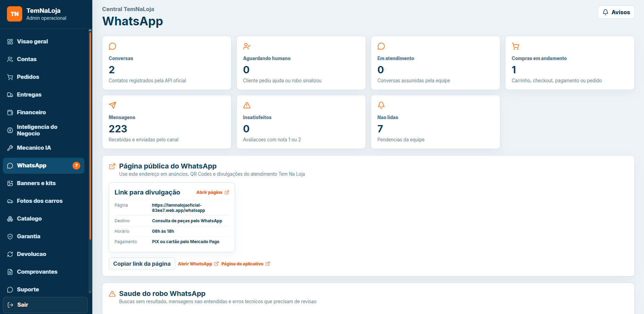Click Copiar link da página button
Screen dimensions: 644x314
(142, 264)
